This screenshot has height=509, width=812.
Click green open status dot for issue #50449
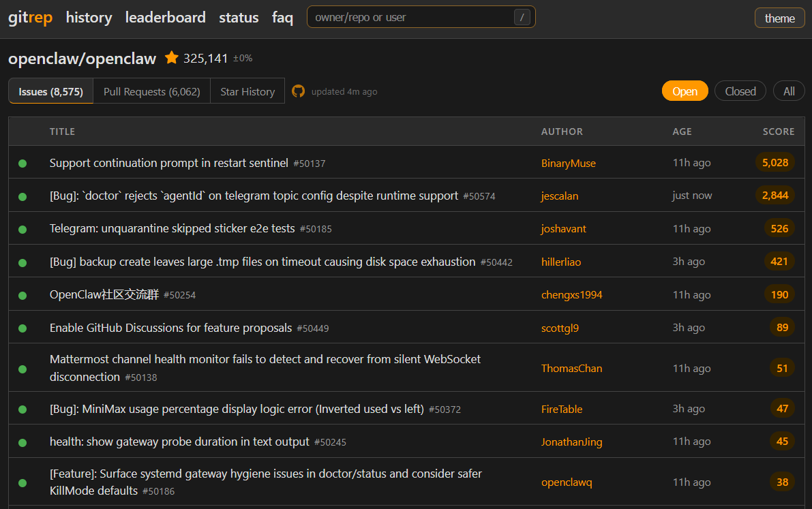click(x=22, y=328)
